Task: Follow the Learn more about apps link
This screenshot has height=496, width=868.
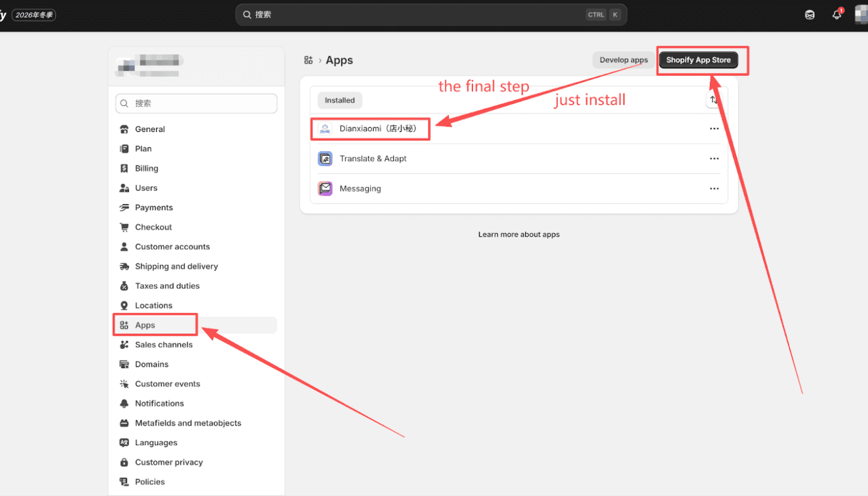Action: pyautogui.click(x=519, y=234)
